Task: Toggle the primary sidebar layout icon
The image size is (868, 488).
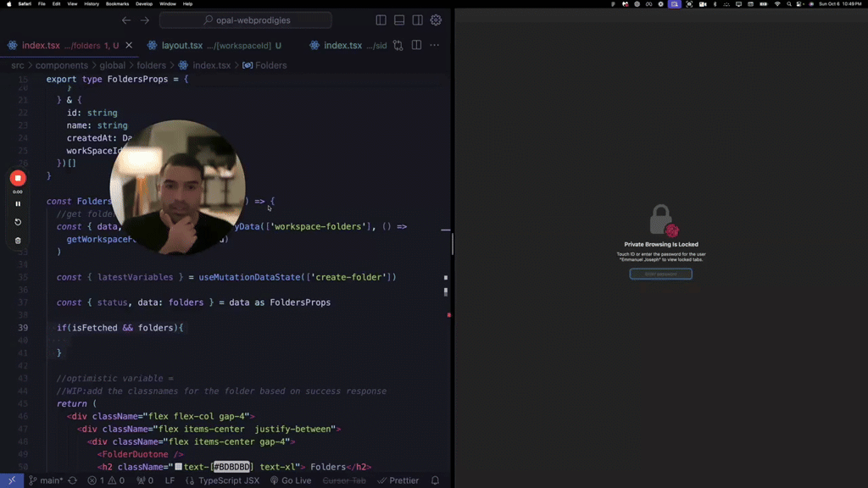Action: [x=381, y=20]
